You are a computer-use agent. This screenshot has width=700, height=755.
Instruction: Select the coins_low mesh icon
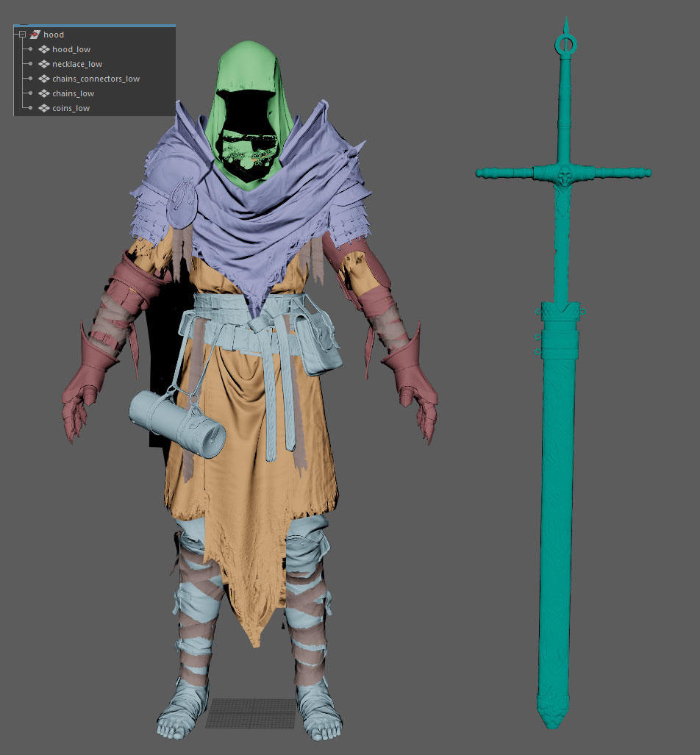pos(43,107)
